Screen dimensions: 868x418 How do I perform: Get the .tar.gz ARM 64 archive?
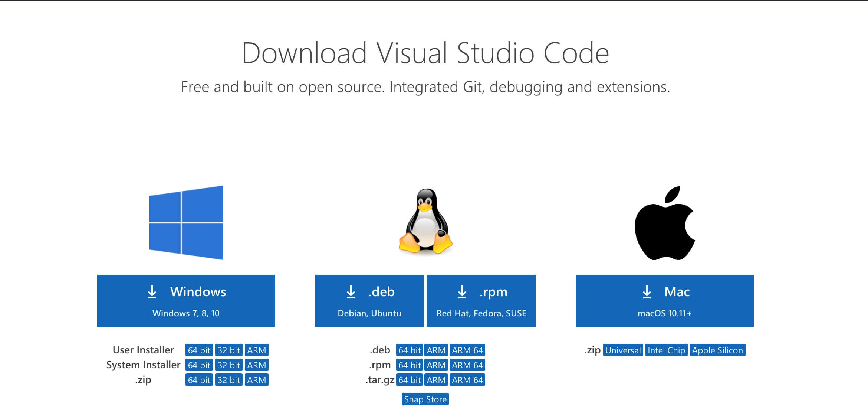[467, 380]
